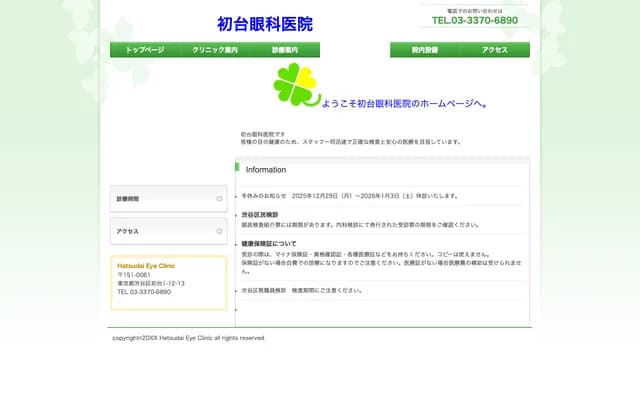640x400 pixels.
Task: Click the Hatsudai Eye Clinic address card heading
Action: 146,266
